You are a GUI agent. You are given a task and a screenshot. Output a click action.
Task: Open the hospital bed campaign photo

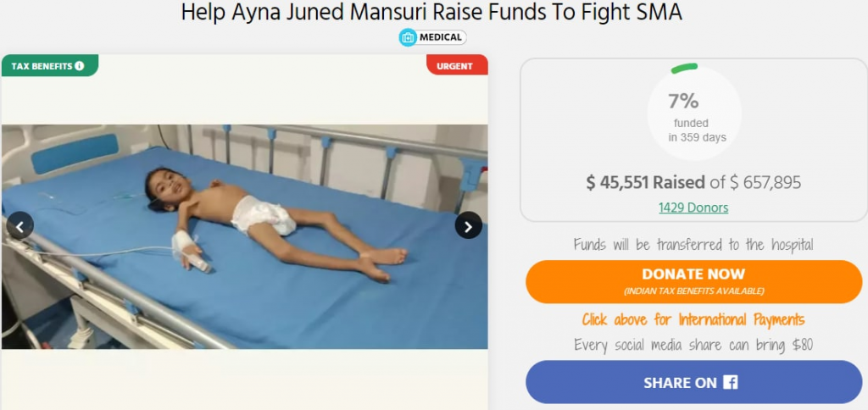(x=245, y=237)
